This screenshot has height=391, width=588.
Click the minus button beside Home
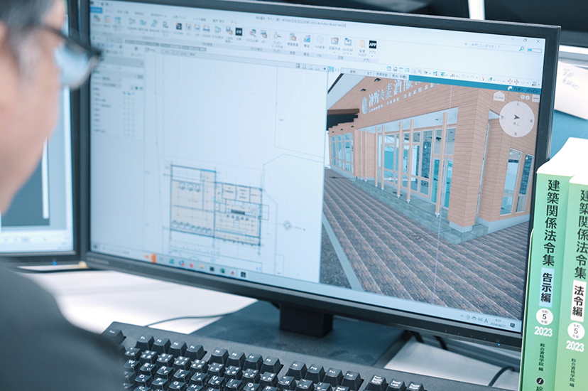pos(536,98)
